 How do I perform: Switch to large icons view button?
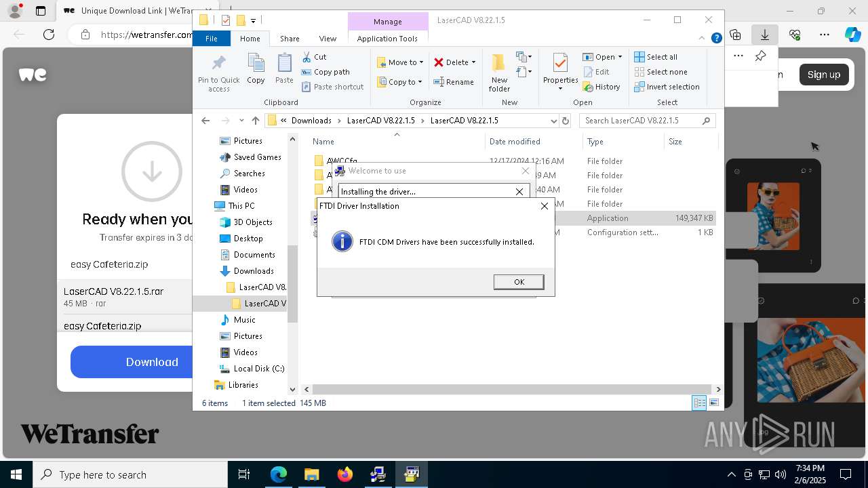[713, 403]
